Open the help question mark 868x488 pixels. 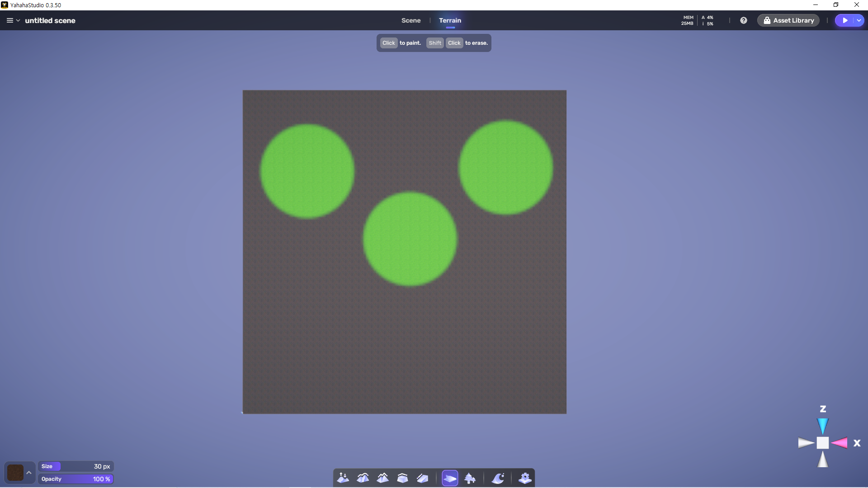click(x=744, y=20)
